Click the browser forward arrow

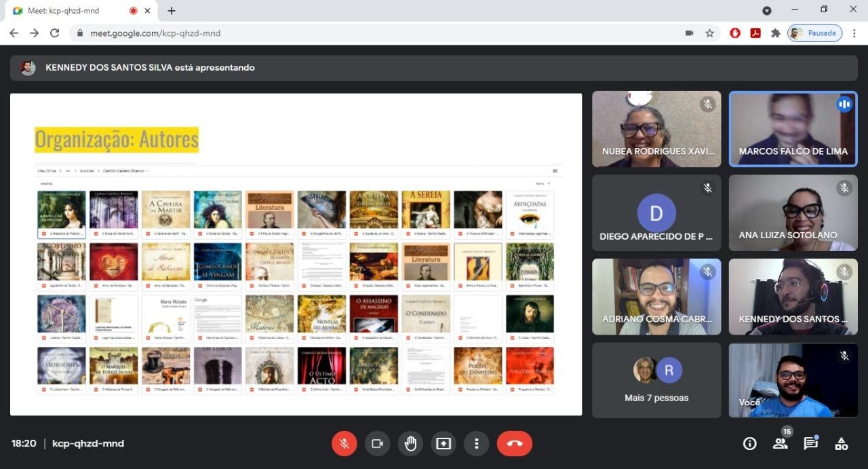pyautogui.click(x=34, y=33)
